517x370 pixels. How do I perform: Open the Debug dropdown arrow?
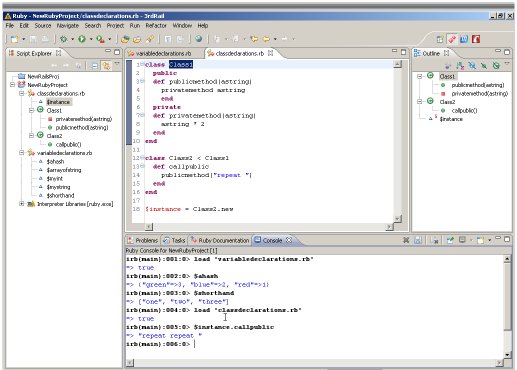[72, 39]
